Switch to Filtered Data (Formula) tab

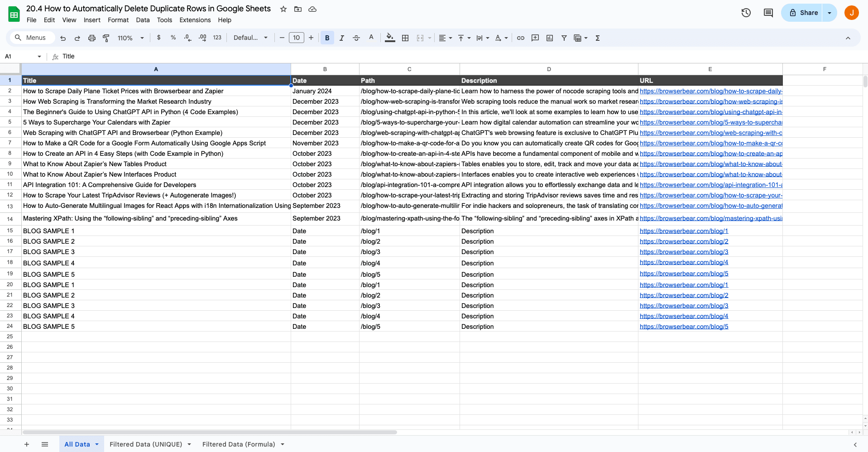(239, 444)
